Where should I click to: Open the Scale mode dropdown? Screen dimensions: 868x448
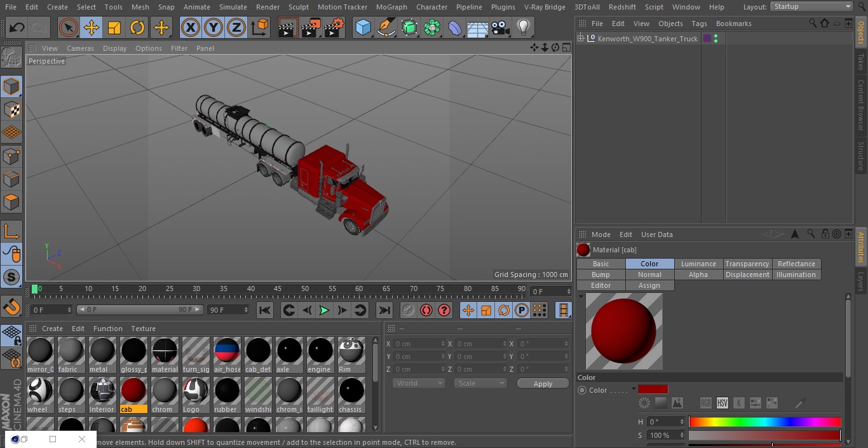pos(480,383)
